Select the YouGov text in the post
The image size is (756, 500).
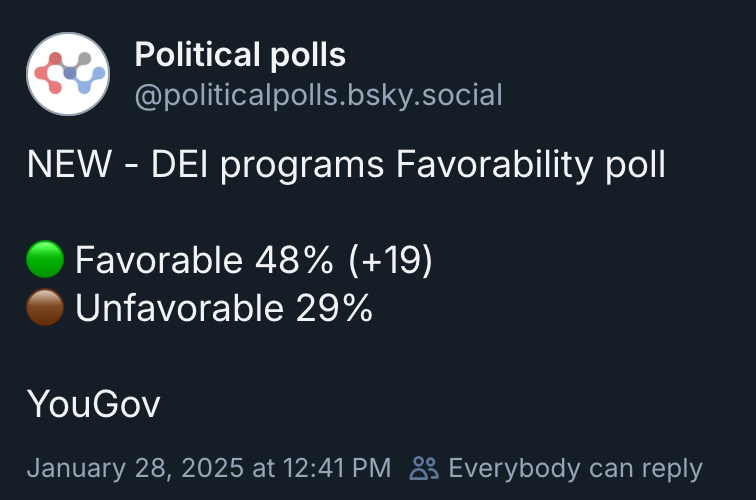94,404
